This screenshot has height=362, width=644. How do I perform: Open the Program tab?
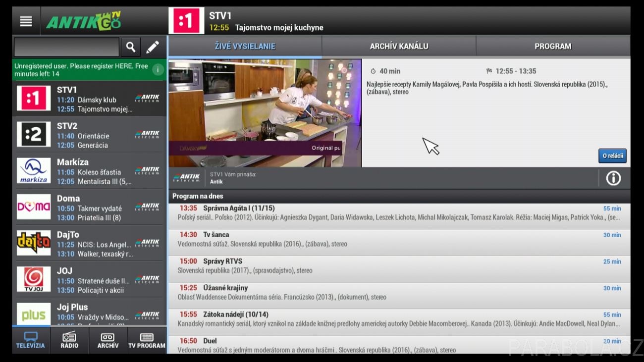[553, 47]
